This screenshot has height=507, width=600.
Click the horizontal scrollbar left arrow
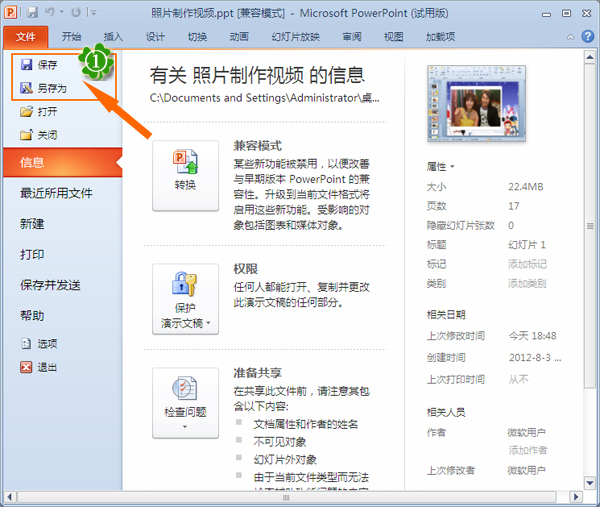(x=10, y=497)
